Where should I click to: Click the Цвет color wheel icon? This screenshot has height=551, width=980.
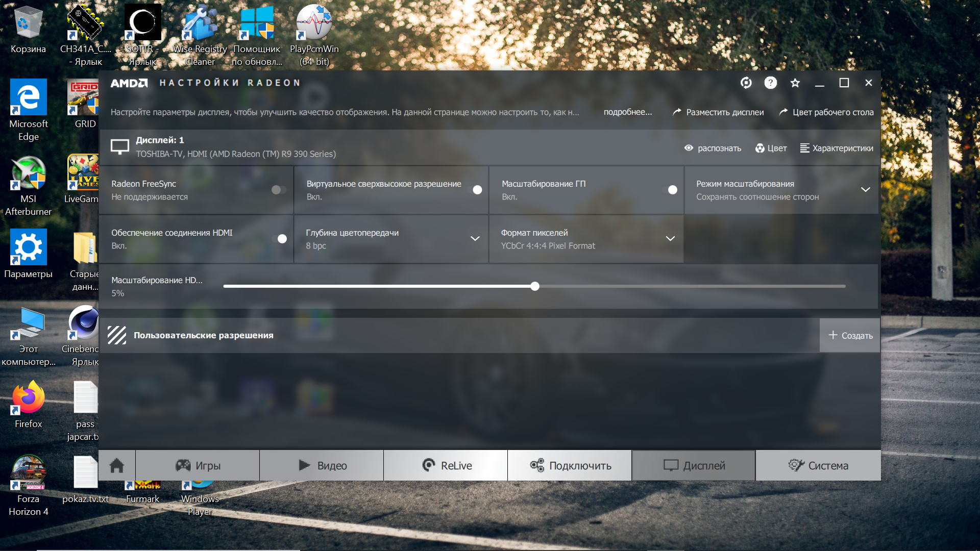pyautogui.click(x=760, y=148)
